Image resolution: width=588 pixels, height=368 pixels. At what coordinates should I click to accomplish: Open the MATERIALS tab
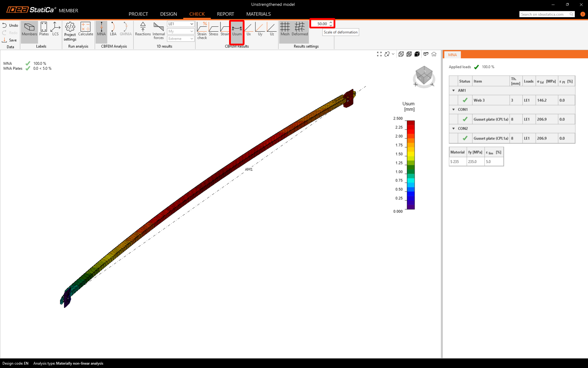[258, 14]
